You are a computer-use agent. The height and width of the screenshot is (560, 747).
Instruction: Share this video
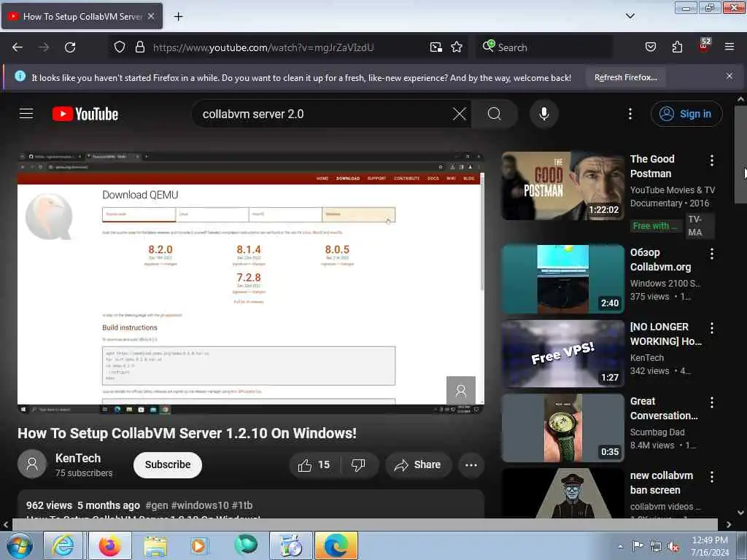tap(417, 464)
